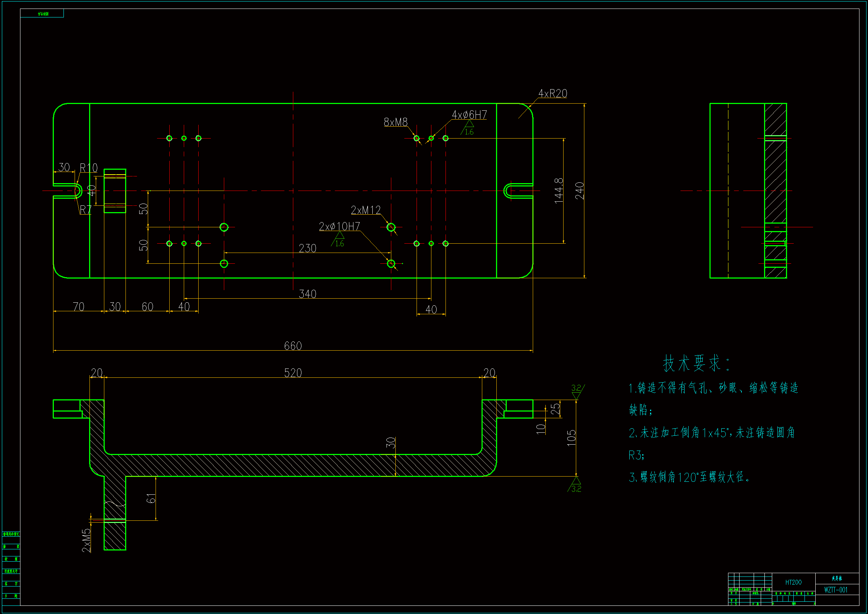Click the 340 hole spacing dimension
The width and height of the screenshot is (868, 614).
[307, 294]
